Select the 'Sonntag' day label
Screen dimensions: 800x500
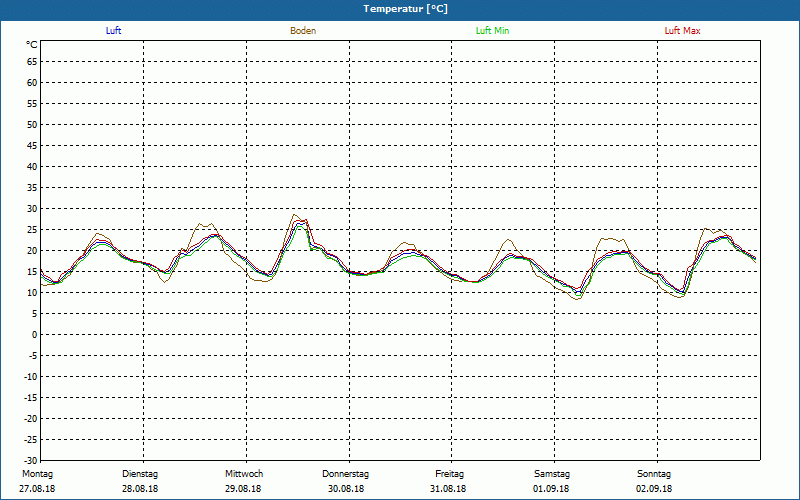(x=654, y=474)
